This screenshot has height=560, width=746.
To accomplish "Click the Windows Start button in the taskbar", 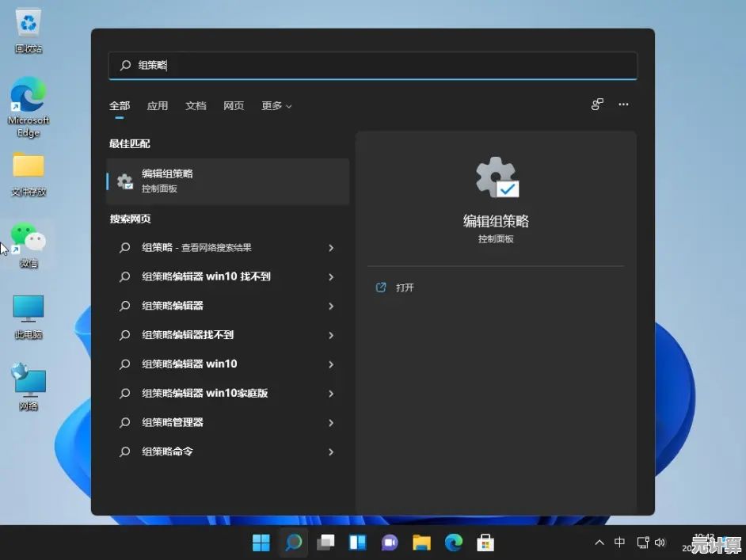I will pyautogui.click(x=261, y=543).
